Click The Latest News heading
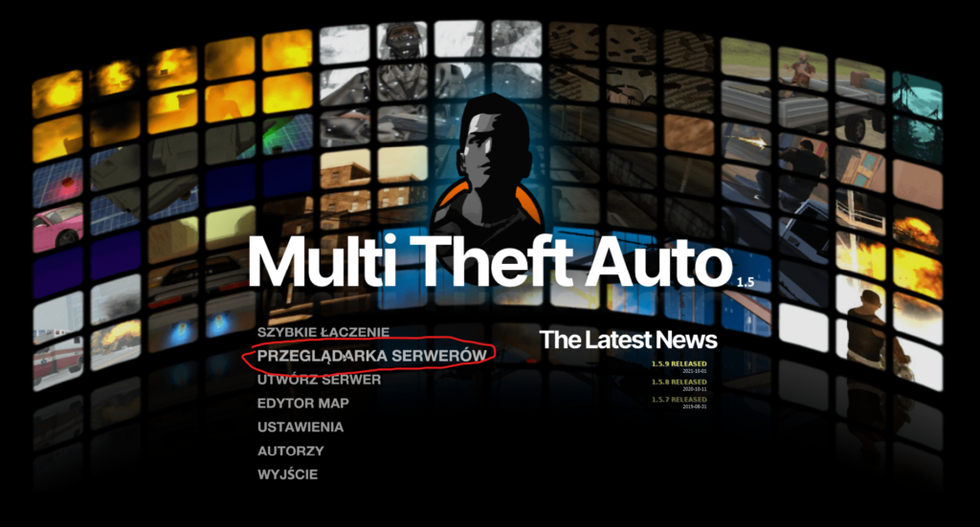Screen dimensions: 980x527 pos(628,340)
